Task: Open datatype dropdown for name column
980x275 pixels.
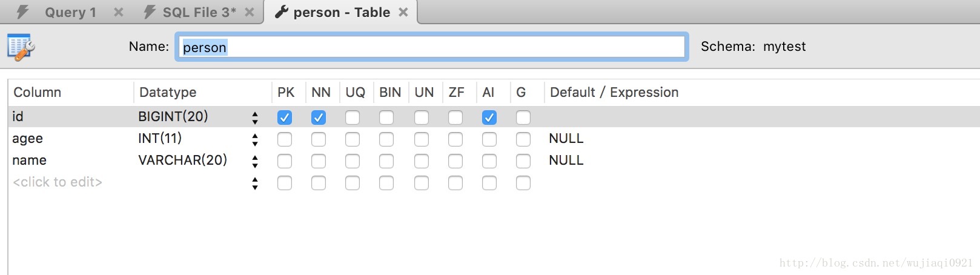Action: coord(255,161)
